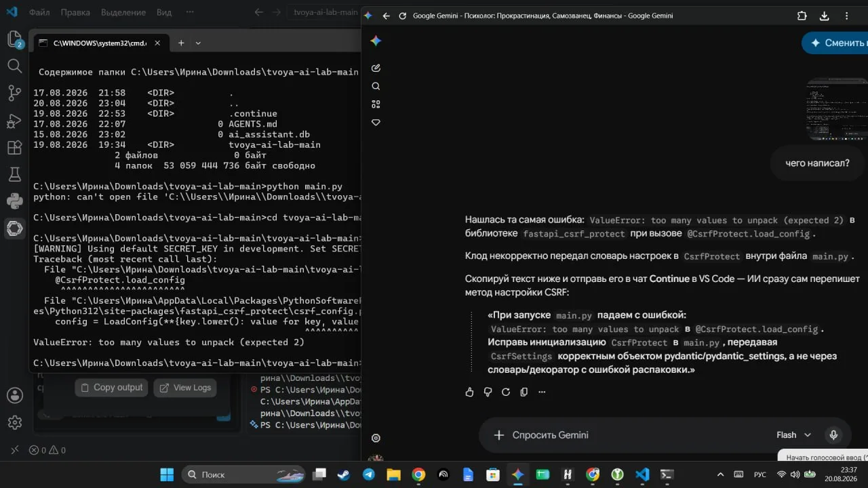
Task: Open the Explorer view in VS Code
Action: pos(14,39)
